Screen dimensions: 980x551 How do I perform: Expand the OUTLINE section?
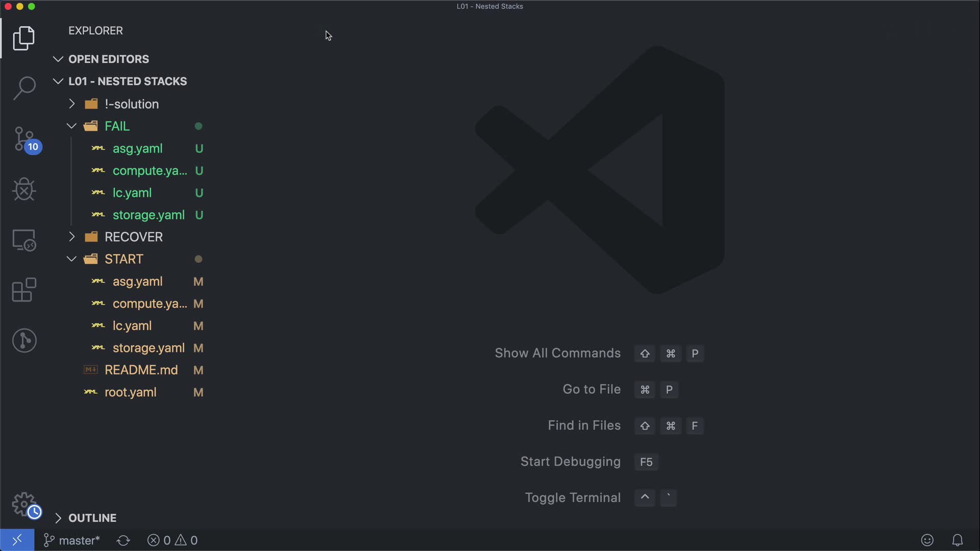92,518
